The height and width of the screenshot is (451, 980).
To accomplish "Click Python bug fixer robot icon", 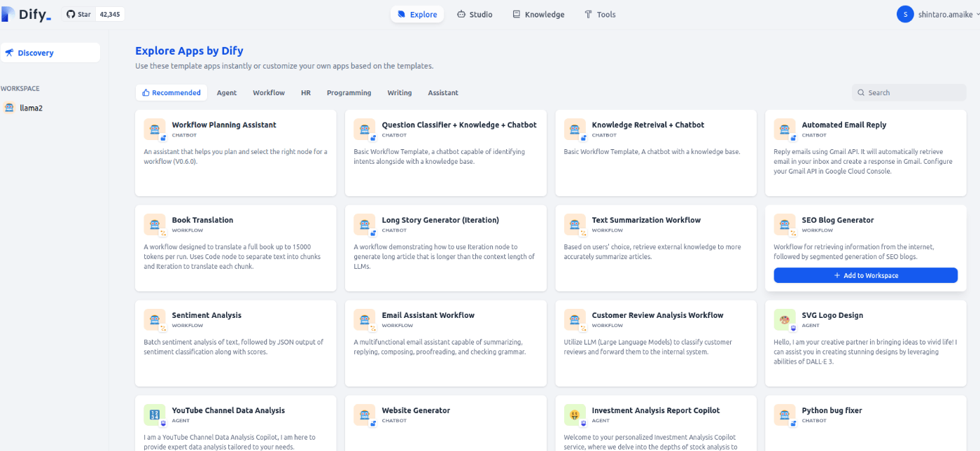I will (785, 415).
